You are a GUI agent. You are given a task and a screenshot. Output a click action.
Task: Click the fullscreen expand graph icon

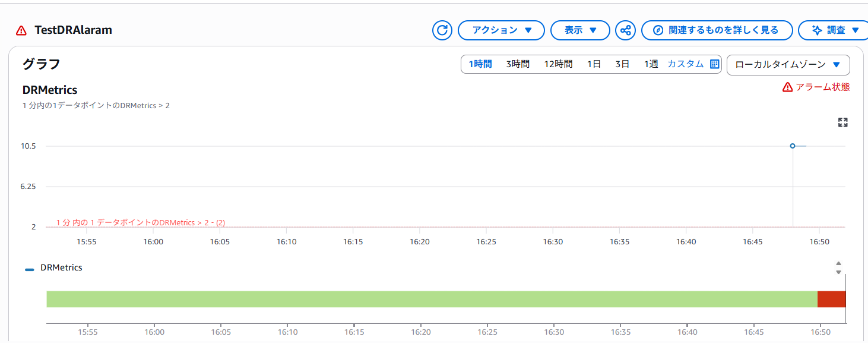tap(842, 122)
